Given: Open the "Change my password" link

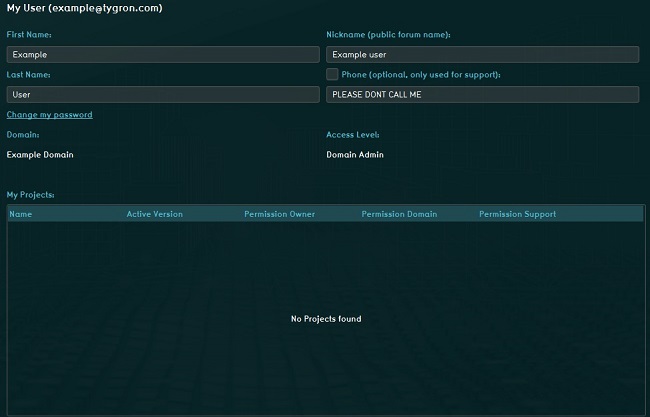Looking at the screenshot, I should tap(50, 115).
